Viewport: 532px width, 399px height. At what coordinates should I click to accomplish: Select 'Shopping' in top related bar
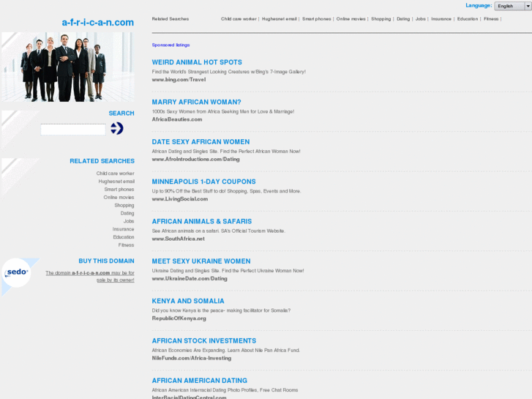(381, 19)
